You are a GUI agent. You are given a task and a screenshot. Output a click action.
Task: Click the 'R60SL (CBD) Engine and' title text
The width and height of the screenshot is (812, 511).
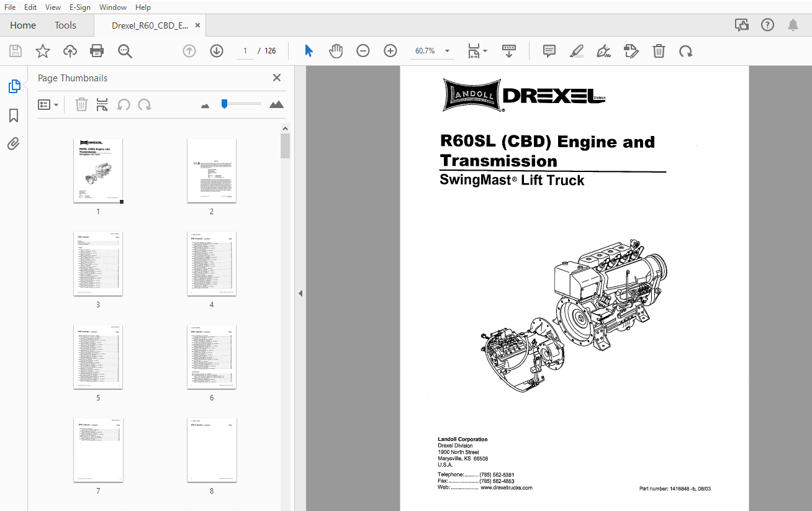[548, 142]
